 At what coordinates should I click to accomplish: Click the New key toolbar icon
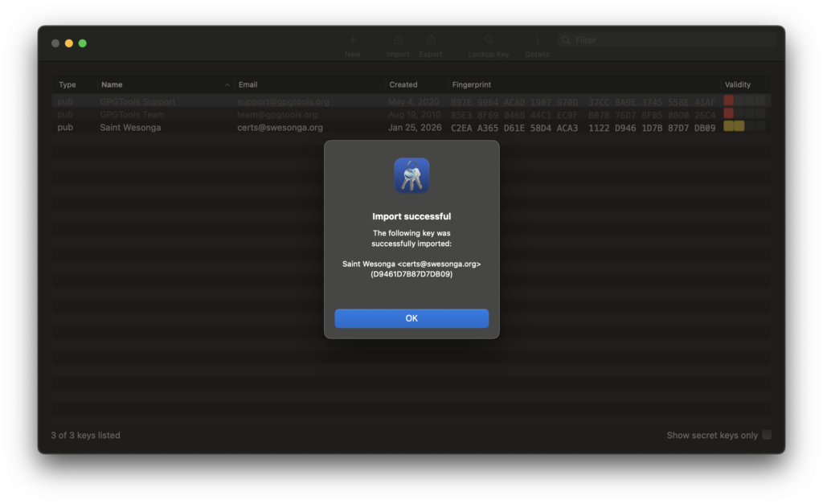coord(352,40)
